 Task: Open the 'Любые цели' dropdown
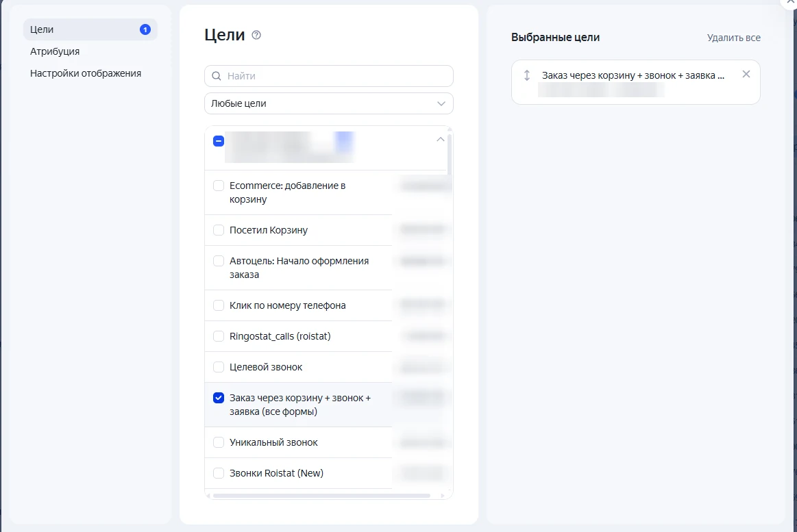[329, 103]
